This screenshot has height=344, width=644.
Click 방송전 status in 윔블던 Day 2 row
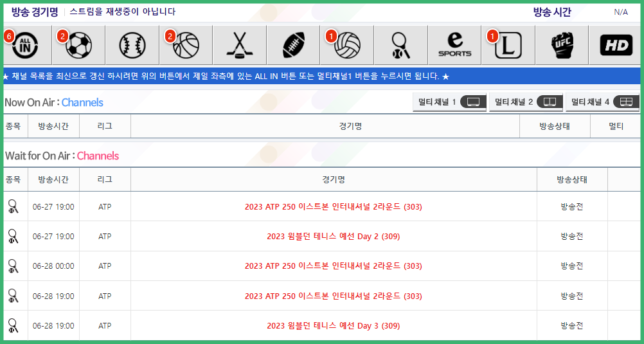[572, 237]
